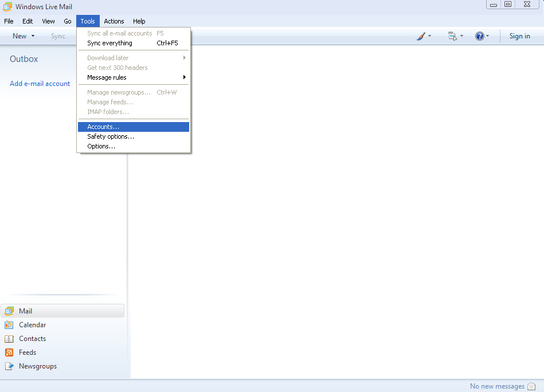Screen dimensions: 544x392
Task: Select Options... in the Tools menu
Action: click(101, 146)
